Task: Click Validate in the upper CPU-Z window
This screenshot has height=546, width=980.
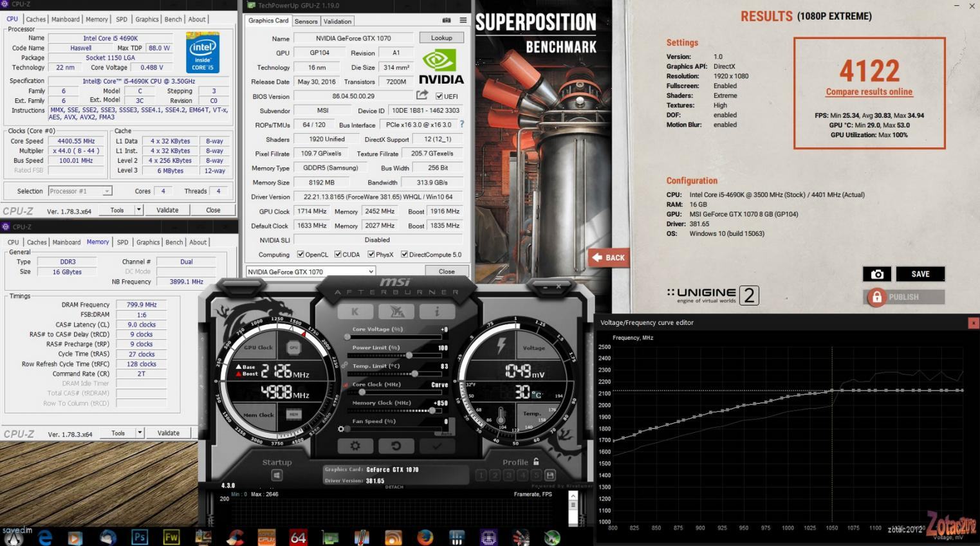Action: 167,210
